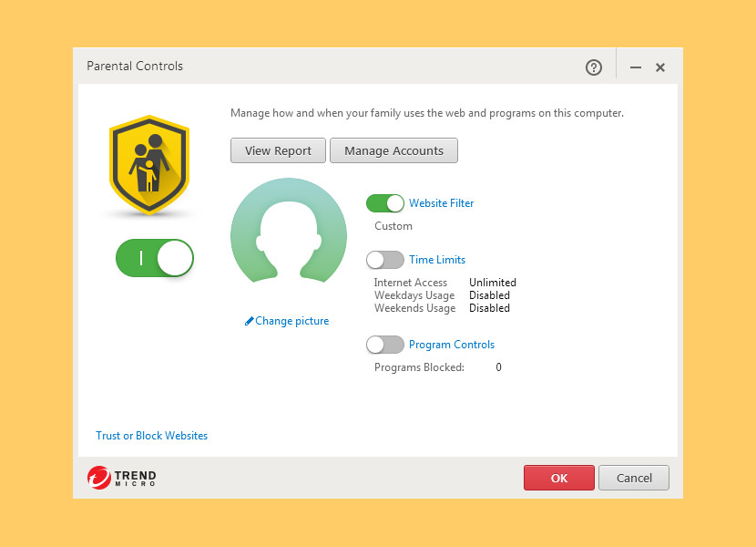Click the Cancel button
The width and height of the screenshot is (756, 547).
coord(634,478)
